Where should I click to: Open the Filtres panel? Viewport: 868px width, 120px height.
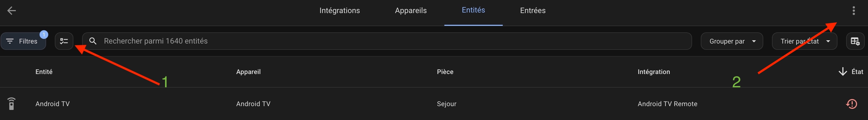pyautogui.click(x=23, y=41)
